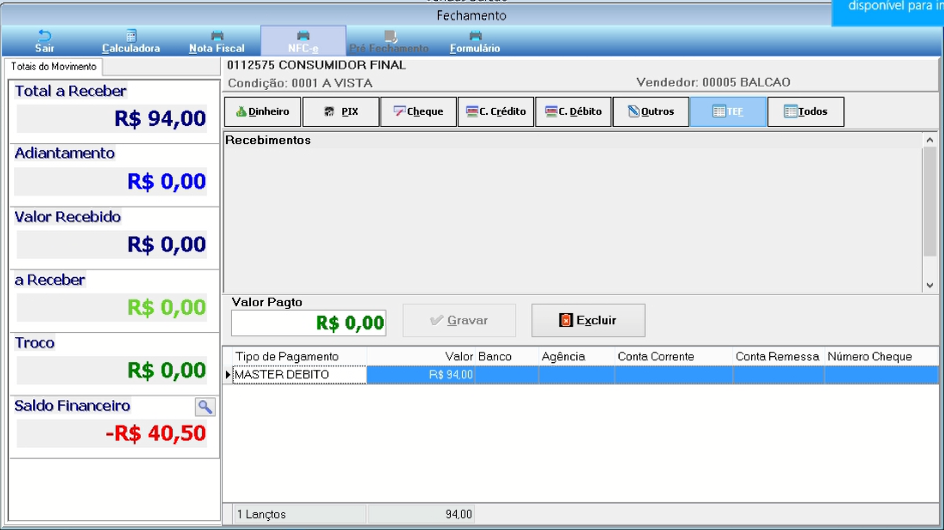944x530 pixels.
Task: Click the Condição: 0001 A VISTA text
Action: pos(300,83)
